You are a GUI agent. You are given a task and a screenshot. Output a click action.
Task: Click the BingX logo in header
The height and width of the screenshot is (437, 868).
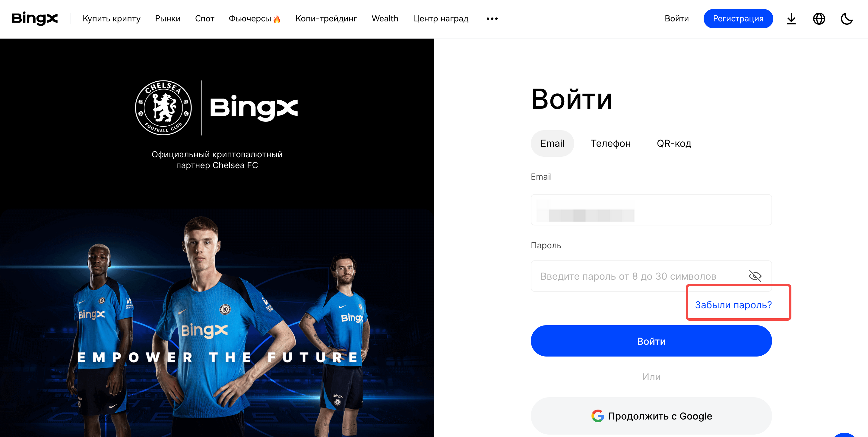pos(35,18)
